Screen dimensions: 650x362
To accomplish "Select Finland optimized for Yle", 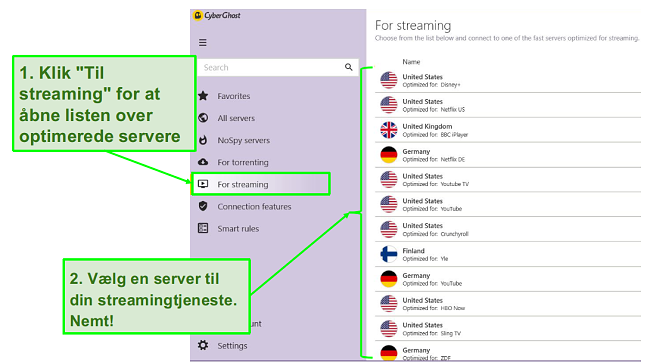I will tap(508, 254).
